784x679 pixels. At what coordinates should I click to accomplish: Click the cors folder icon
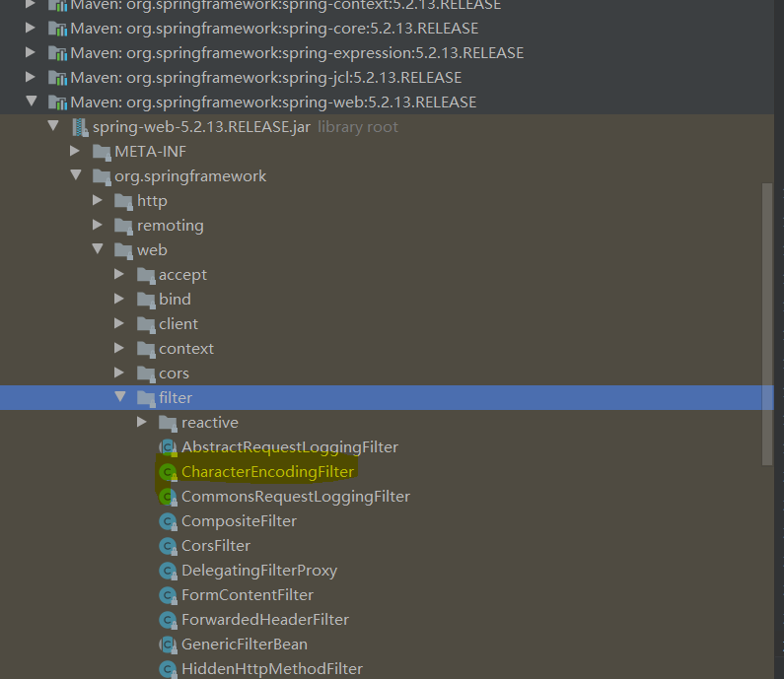pyautogui.click(x=146, y=373)
